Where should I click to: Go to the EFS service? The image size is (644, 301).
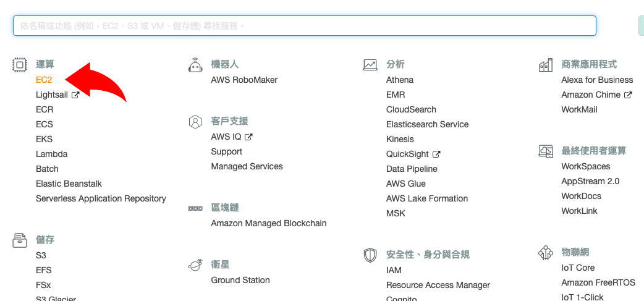[43, 270]
